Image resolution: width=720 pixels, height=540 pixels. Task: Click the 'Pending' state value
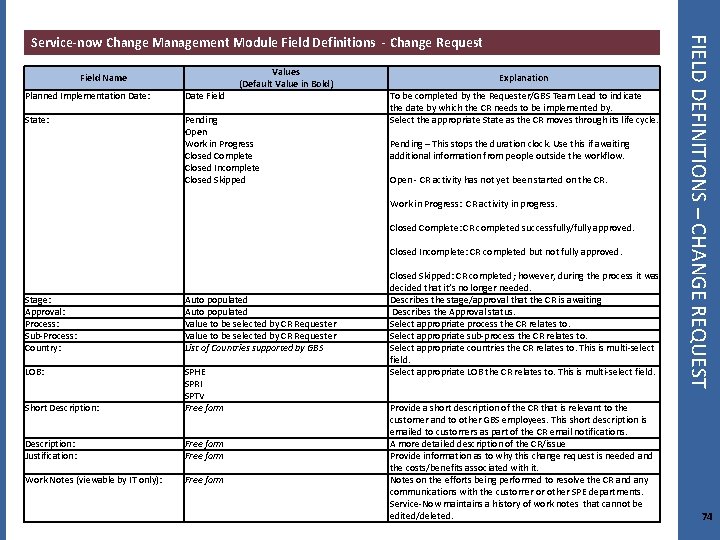201,120
